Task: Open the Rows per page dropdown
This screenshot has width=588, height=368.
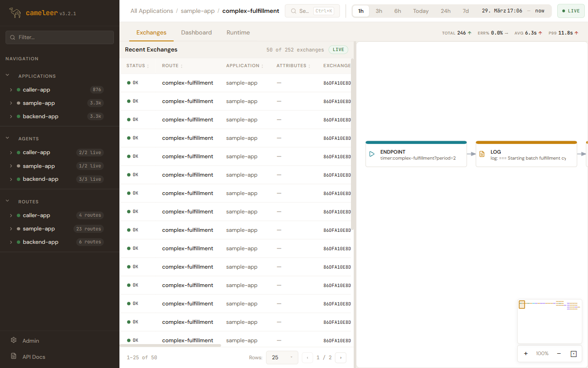Action: (x=282, y=357)
